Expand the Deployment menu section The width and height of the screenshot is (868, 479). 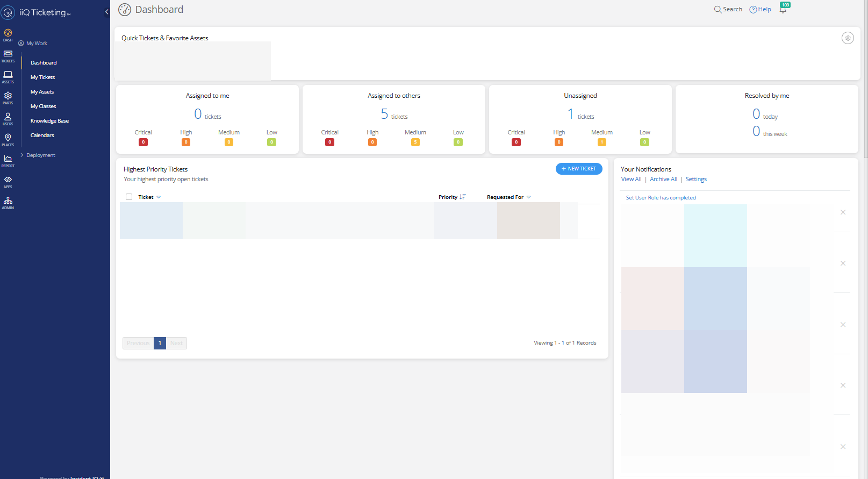pyautogui.click(x=40, y=155)
